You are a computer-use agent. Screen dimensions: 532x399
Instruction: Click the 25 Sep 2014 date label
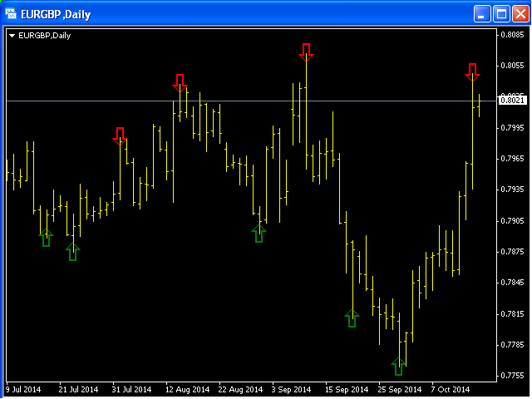pyautogui.click(x=400, y=390)
